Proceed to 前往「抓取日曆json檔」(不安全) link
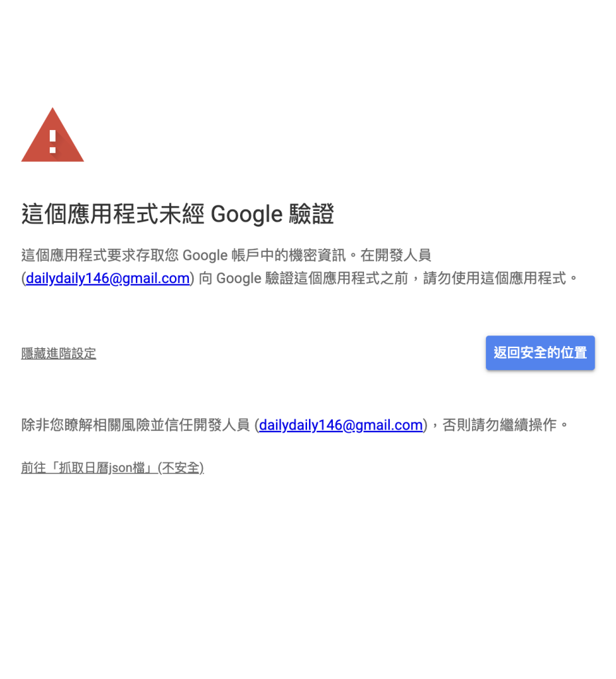The height and width of the screenshot is (679, 616). 113,468
